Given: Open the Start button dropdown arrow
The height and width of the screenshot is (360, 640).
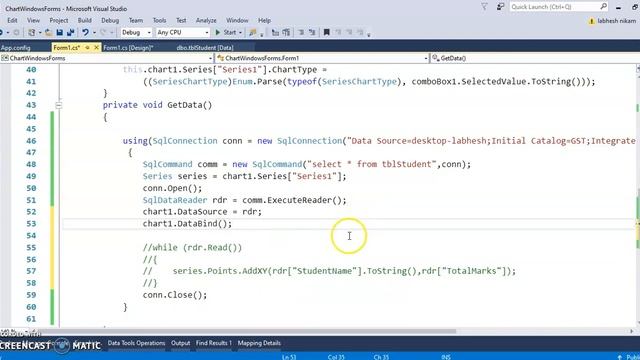Looking at the screenshot, I should (x=240, y=32).
